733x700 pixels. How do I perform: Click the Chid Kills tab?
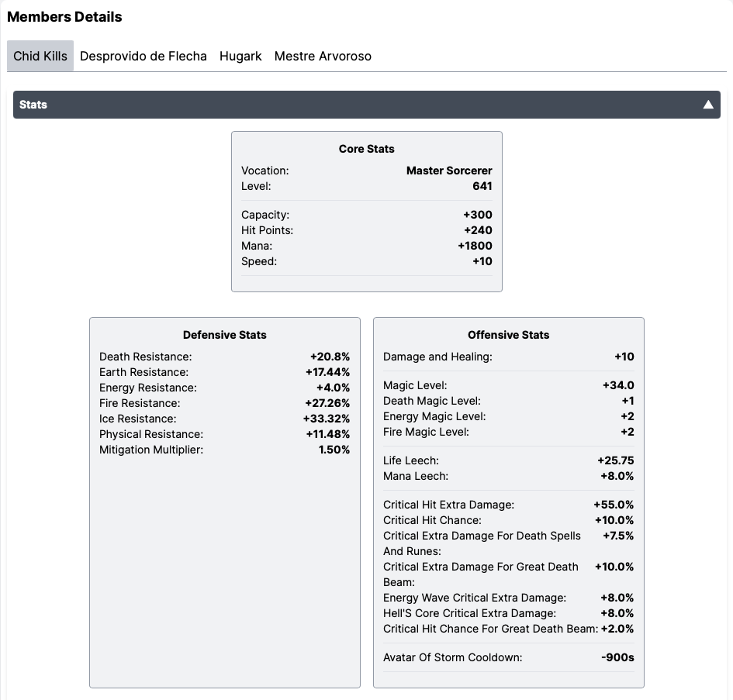click(x=40, y=55)
